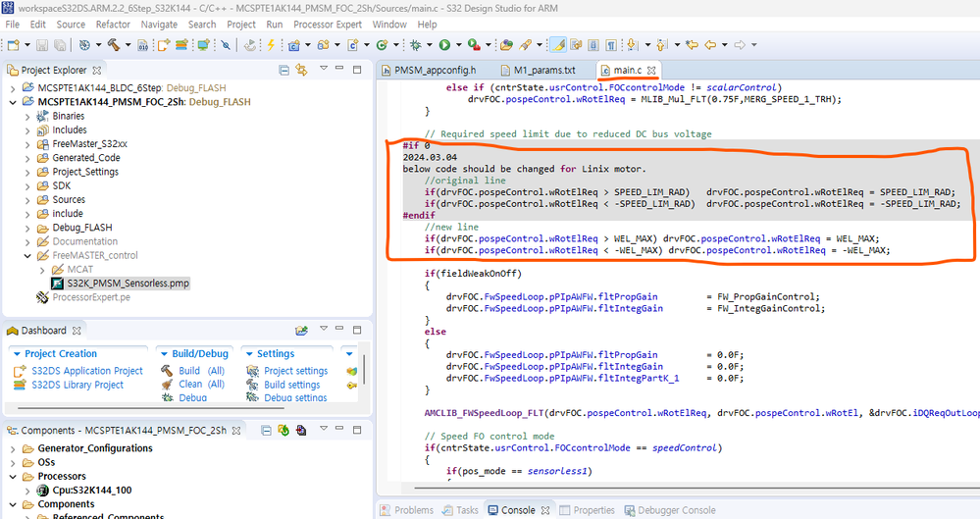Collapse All in Components view

[266, 430]
